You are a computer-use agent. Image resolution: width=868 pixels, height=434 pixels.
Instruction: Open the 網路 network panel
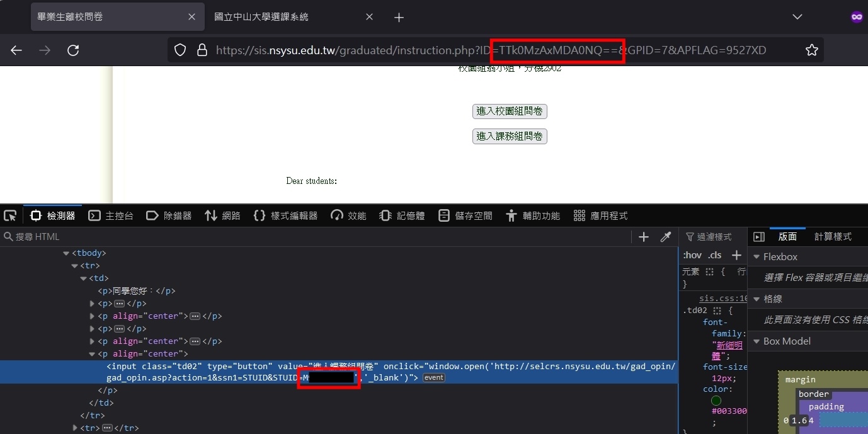click(222, 216)
